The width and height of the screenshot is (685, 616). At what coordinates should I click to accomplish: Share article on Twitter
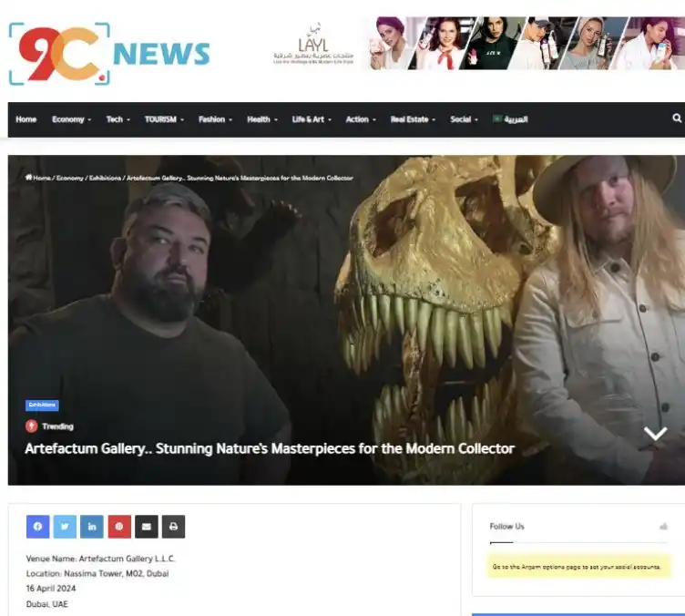pyautogui.click(x=65, y=527)
